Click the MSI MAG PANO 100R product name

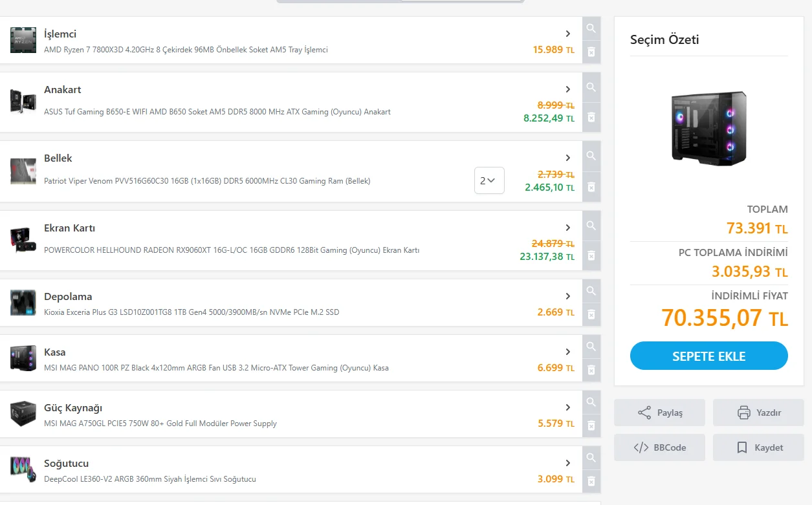(216, 368)
